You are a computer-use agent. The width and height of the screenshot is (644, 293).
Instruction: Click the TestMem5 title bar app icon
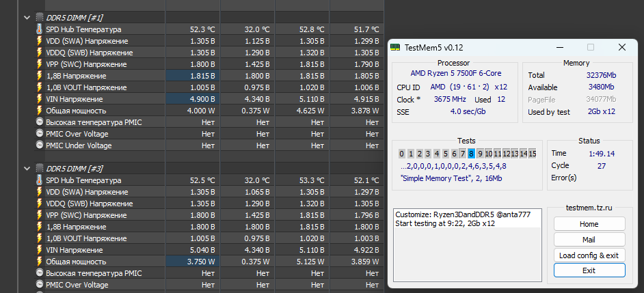pos(395,48)
